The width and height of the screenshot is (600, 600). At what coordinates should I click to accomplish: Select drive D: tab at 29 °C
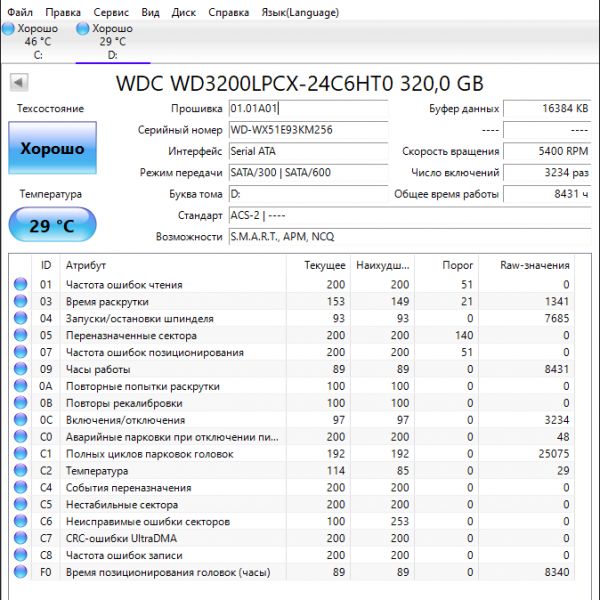[x=113, y=41]
